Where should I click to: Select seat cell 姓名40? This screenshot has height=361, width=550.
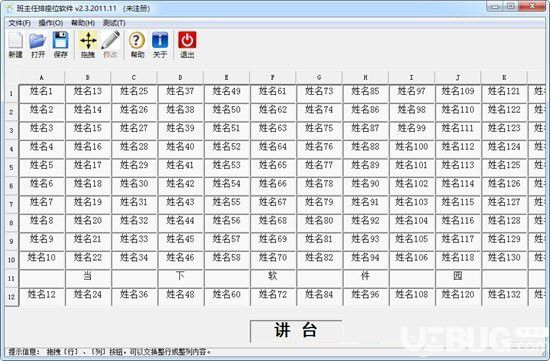point(180,149)
